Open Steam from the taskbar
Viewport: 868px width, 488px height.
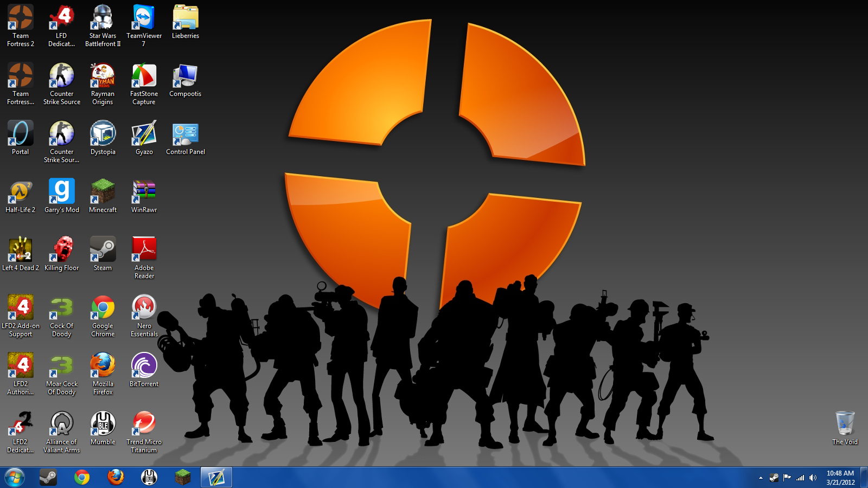click(x=48, y=478)
